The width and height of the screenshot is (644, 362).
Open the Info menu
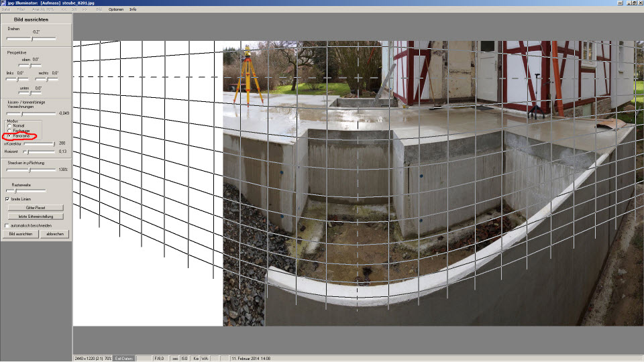[133, 9]
